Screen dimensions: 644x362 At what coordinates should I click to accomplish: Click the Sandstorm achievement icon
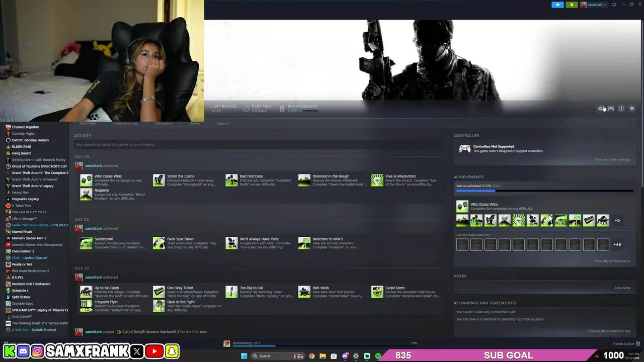click(86, 243)
